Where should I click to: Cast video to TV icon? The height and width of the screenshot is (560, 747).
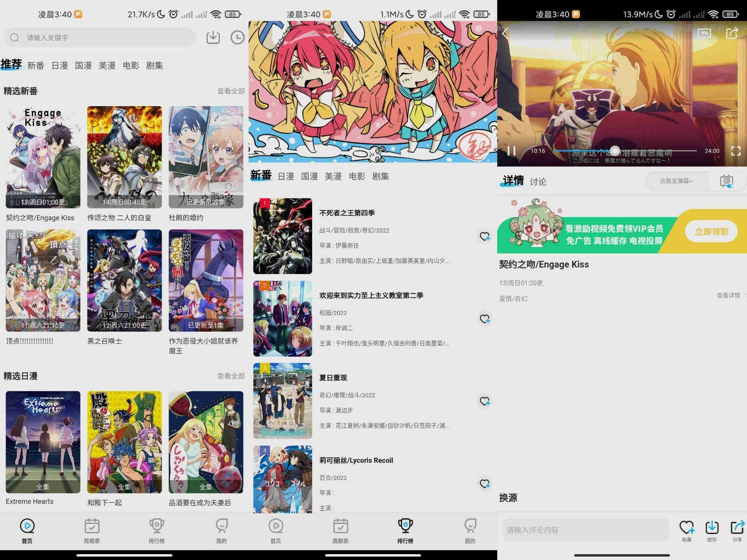(705, 33)
